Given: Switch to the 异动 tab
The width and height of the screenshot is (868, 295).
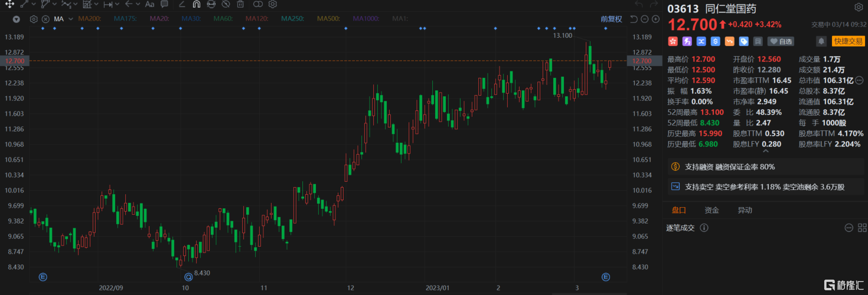Looking at the screenshot, I should pos(745,210).
